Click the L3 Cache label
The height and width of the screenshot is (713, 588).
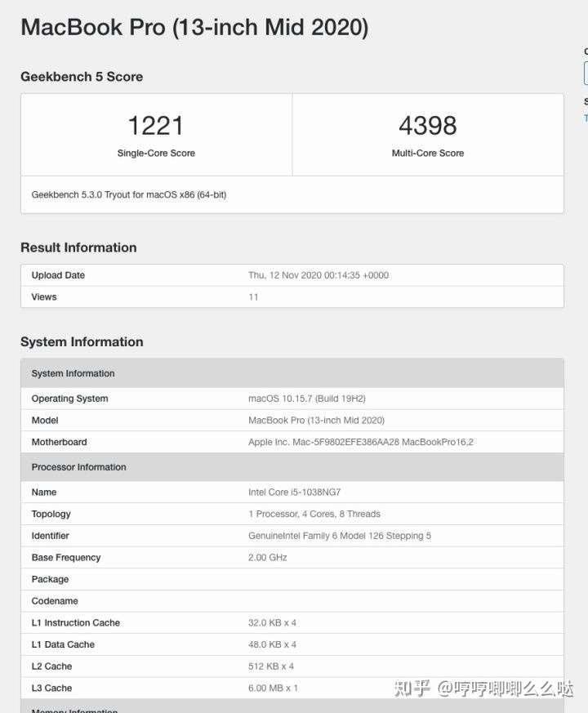(51, 688)
